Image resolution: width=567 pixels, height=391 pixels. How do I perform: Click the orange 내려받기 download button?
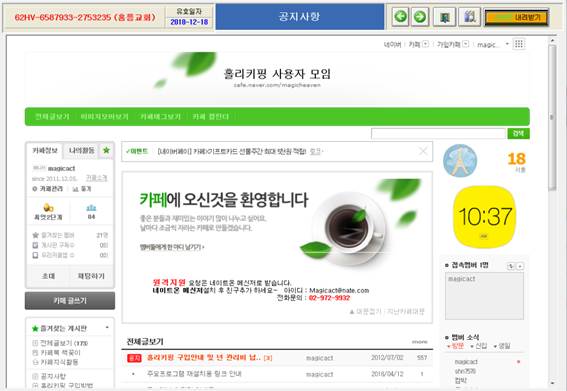[516, 17]
